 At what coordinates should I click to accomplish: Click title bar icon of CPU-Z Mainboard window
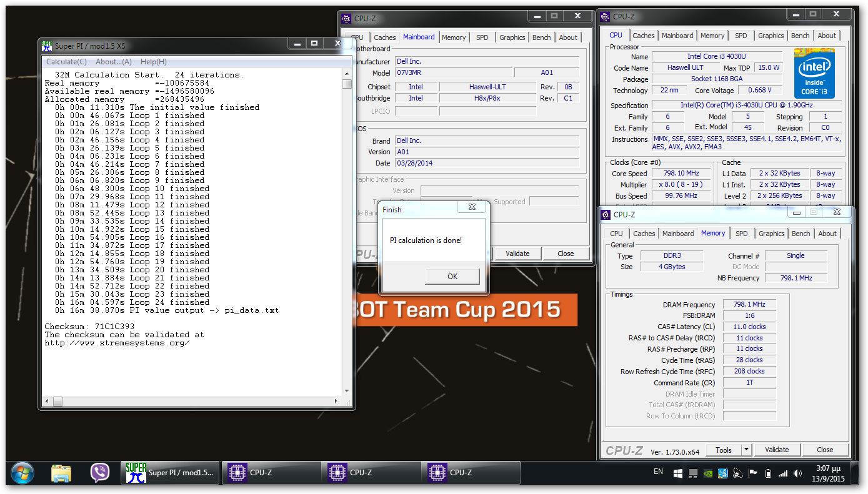click(346, 17)
